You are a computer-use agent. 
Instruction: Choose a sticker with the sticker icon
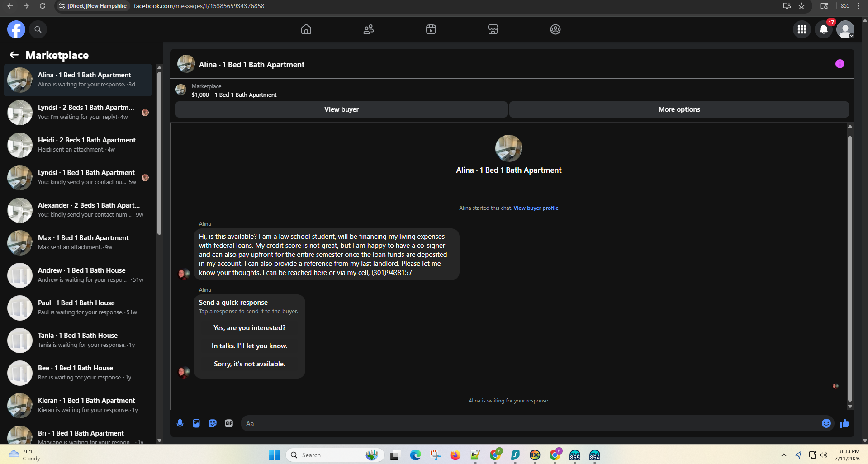click(x=213, y=423)
